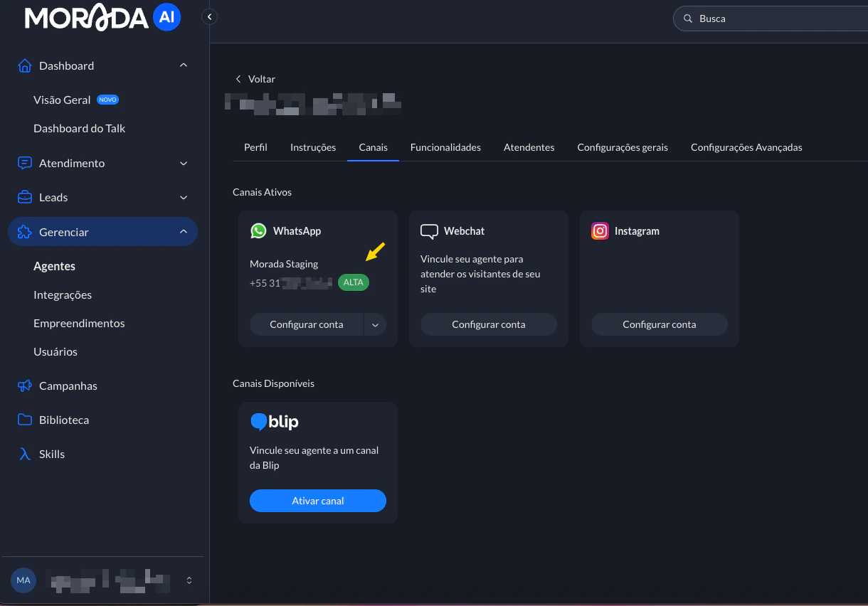Click Ativar canal on the Blip card
868x606 pixels.
pos(318,501)
